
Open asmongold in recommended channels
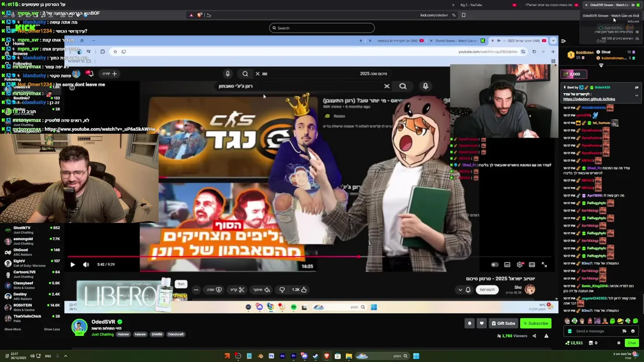pos(32,241)
